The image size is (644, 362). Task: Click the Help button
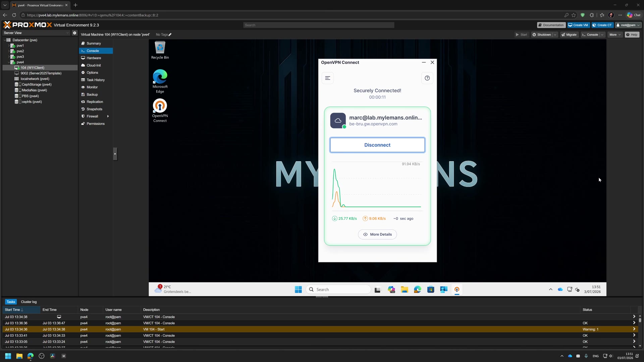click(632, 35)
